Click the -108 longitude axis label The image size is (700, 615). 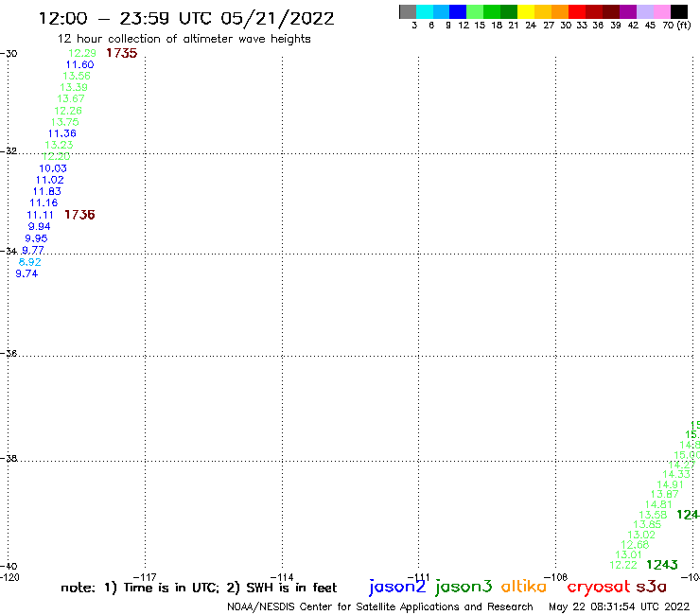556,577
